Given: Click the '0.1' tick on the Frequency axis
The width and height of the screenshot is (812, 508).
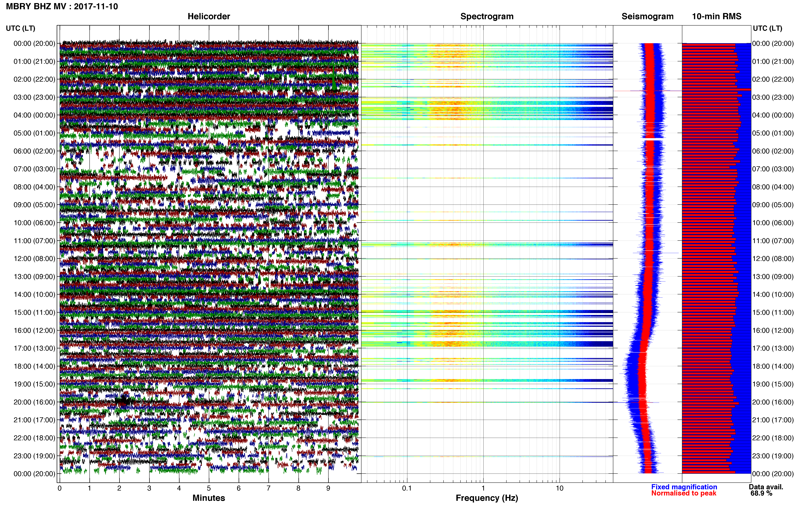Looking at the screenshot, I should click(407, 488).
